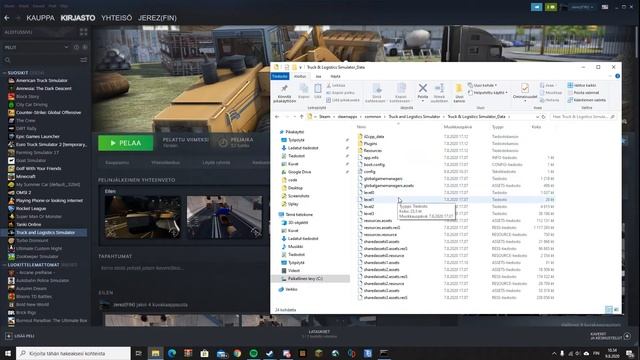Collapse the LUOKITTELEMATTOMAT category

click(x=4, y=265)
